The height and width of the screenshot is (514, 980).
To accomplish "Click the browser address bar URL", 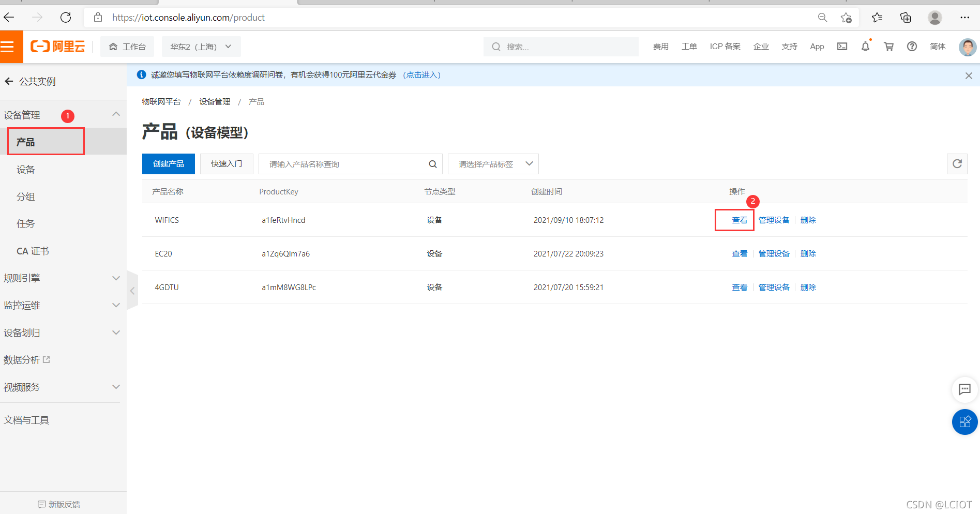I will (x=189, y=18).
